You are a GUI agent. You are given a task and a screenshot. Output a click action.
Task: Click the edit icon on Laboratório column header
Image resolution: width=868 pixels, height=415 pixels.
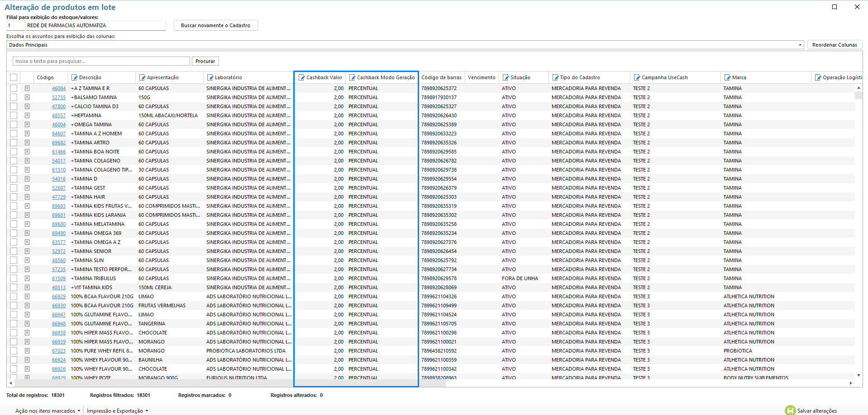point(210,77)
